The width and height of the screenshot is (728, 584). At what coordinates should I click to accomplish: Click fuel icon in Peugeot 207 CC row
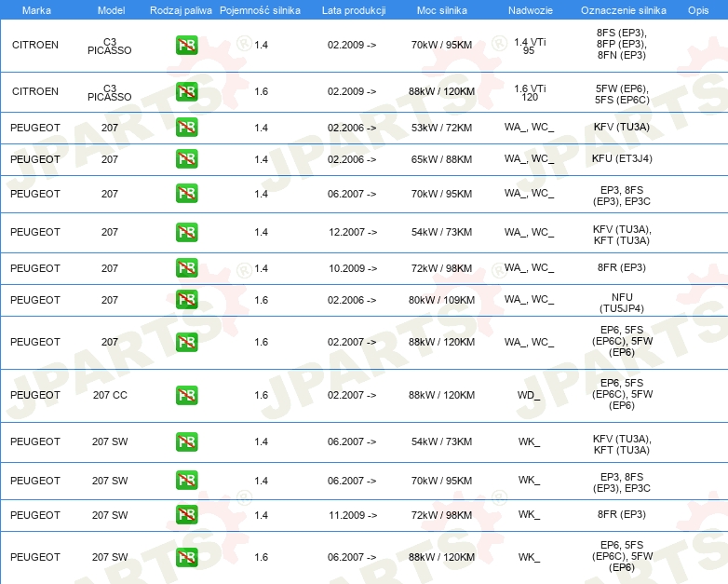(x=186, y=395)
